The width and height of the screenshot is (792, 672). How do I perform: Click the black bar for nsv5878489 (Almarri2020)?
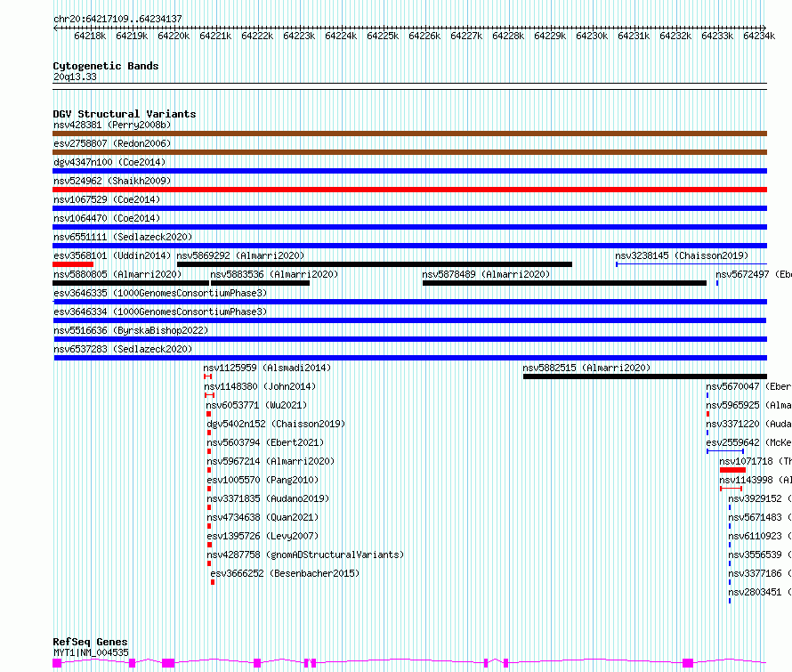click(x=564, y=283)
